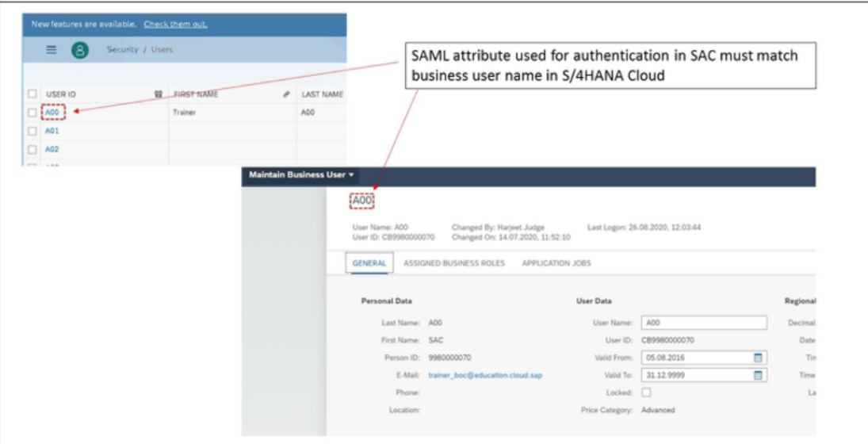Open the Valid To calendar picker
The image size is (868, 444).
pyautogui.click(x=757, y=375)
